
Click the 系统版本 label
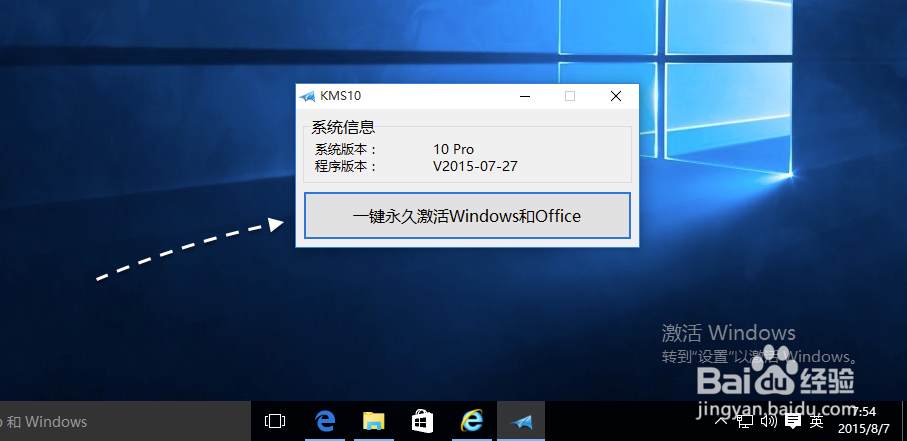(346, 149)
